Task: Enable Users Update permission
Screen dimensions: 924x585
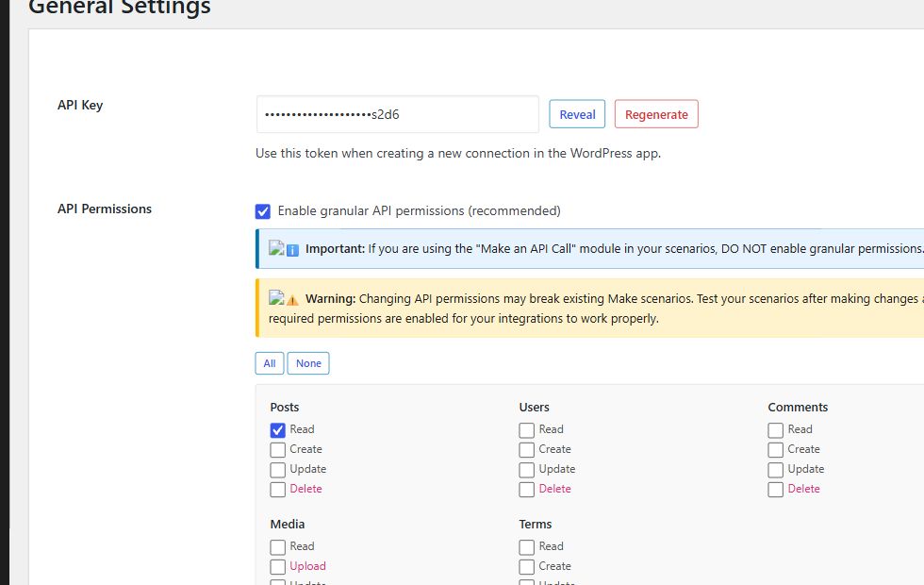Action: (x=527, y=470)
